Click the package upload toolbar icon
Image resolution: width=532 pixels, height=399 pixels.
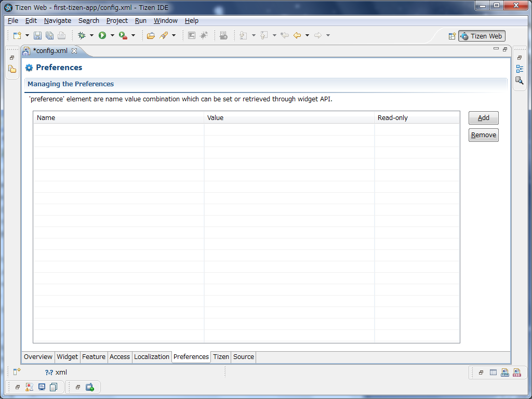pyautogui.click(x=223, y=35)
